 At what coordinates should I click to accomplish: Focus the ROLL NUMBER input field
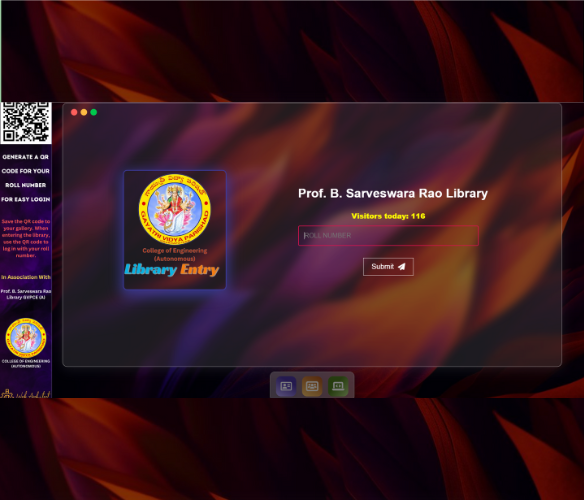388,235
